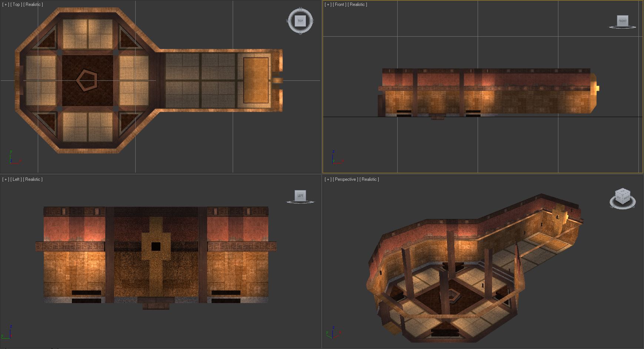Click the axis tripod in Left viewport
Image resolution: width=644 pixels, height=349 pixels.
[x=7, y=332]
